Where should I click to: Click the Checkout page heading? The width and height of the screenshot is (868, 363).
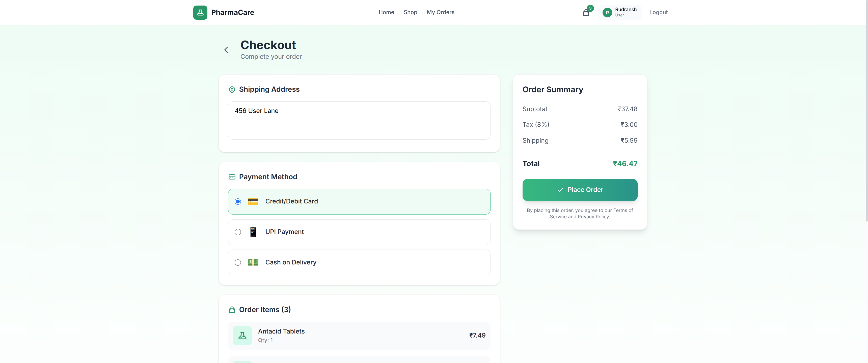(268, 45)
